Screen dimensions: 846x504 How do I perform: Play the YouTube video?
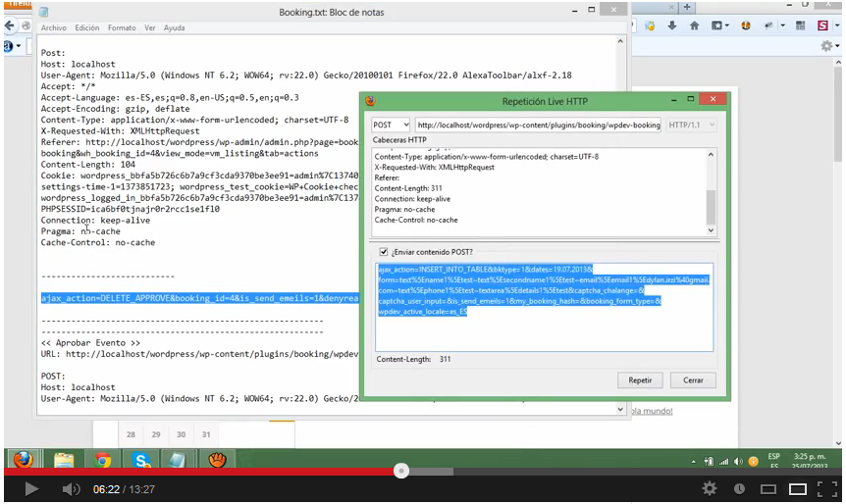(31, 489)
